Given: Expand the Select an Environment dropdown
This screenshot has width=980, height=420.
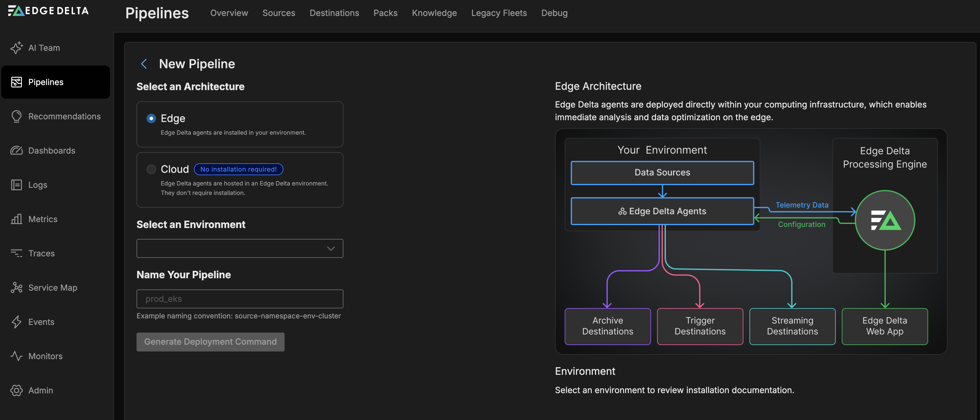Looking at the screenshot, I should [240, 248].
